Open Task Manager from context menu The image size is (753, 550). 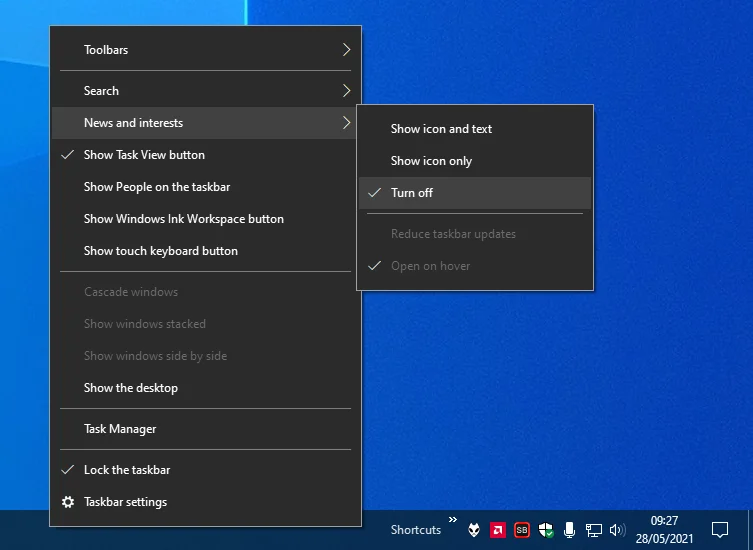pyautogui.click(x=206, y=429)
